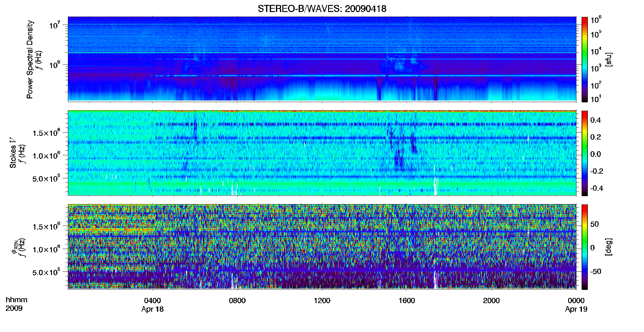
Task: Click the 0.2 tick on Stokes color bar
Action: point(595,137)
